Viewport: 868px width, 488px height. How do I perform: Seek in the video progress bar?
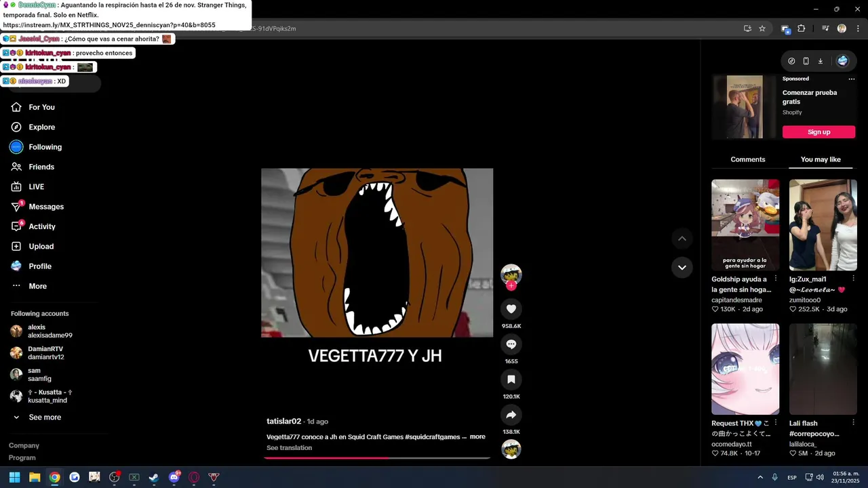(x=377, y=458)
